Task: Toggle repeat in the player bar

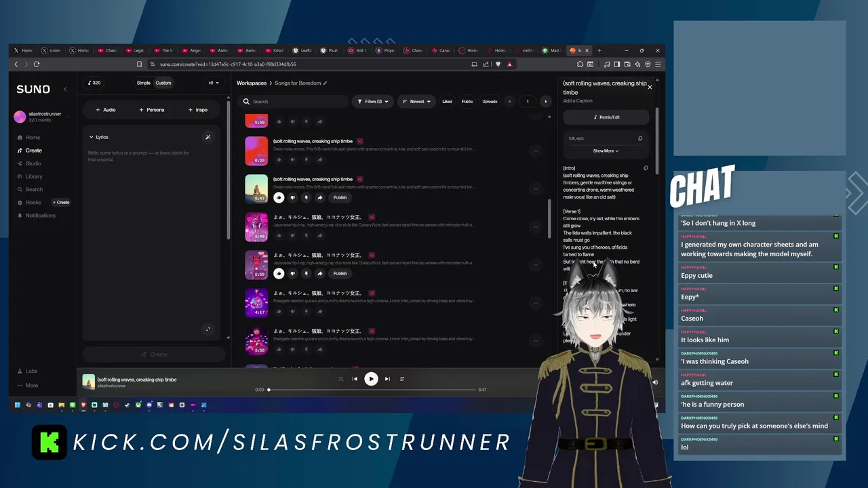Action: click(402, 379)
